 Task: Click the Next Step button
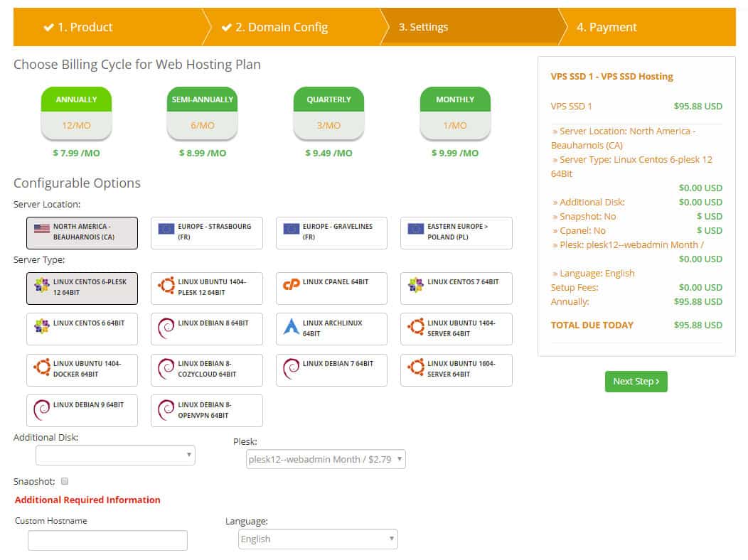(636, 382)
